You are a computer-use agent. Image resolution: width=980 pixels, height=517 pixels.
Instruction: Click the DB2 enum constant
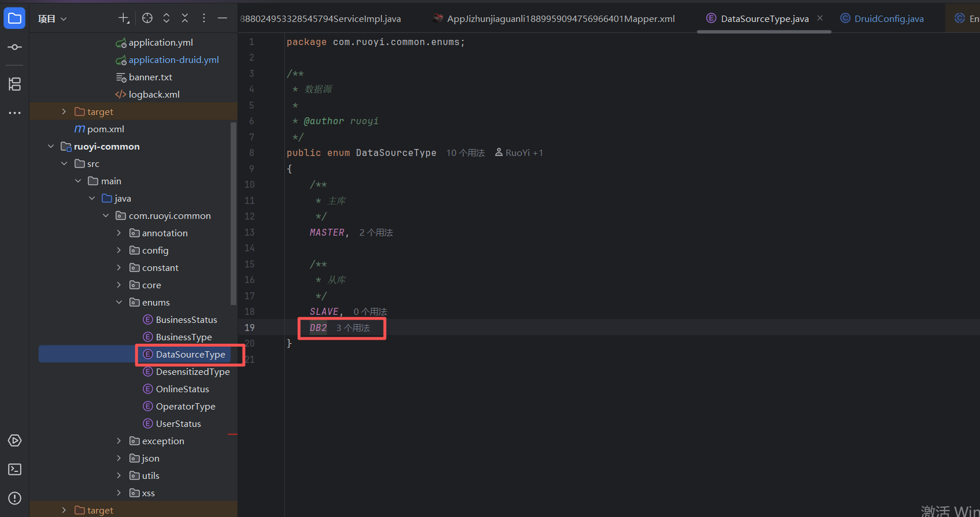point(318,328)
